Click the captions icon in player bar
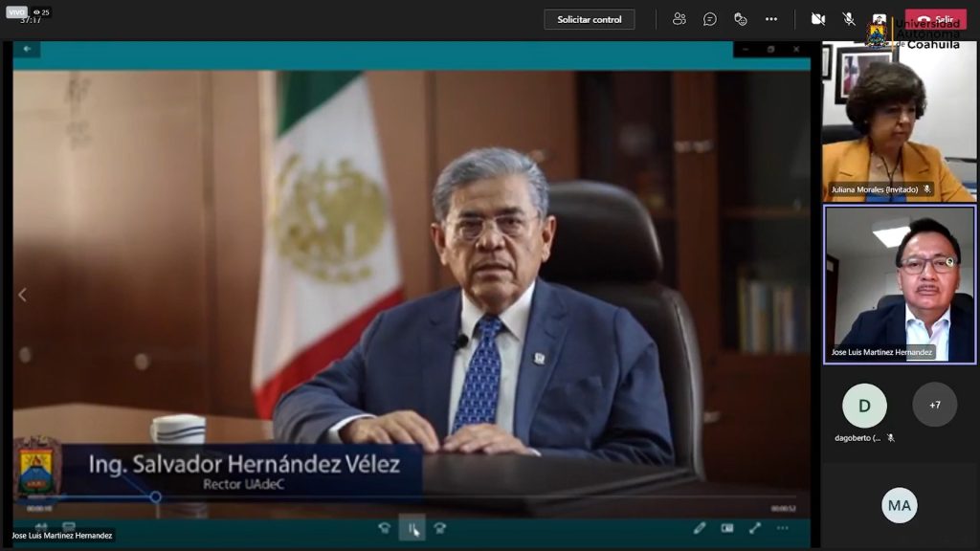Image resolution: width=980 pixels, height=551 pixels. (x=727, y=527)
